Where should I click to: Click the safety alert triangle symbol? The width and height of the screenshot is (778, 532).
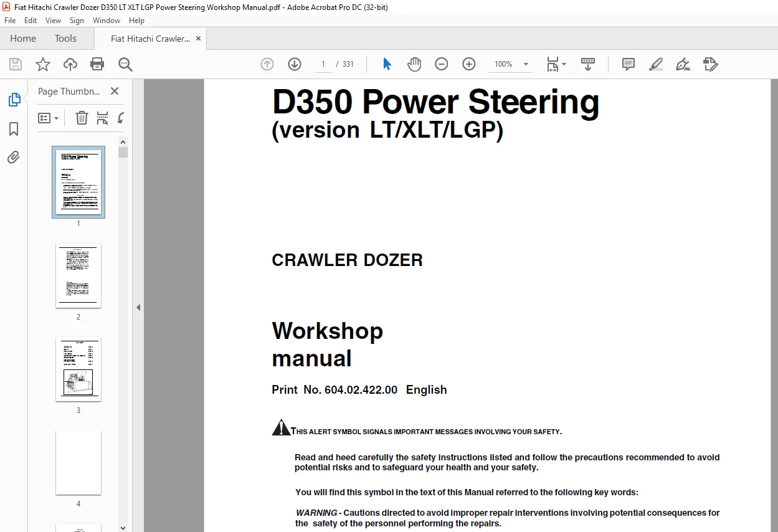coord(282,427)
